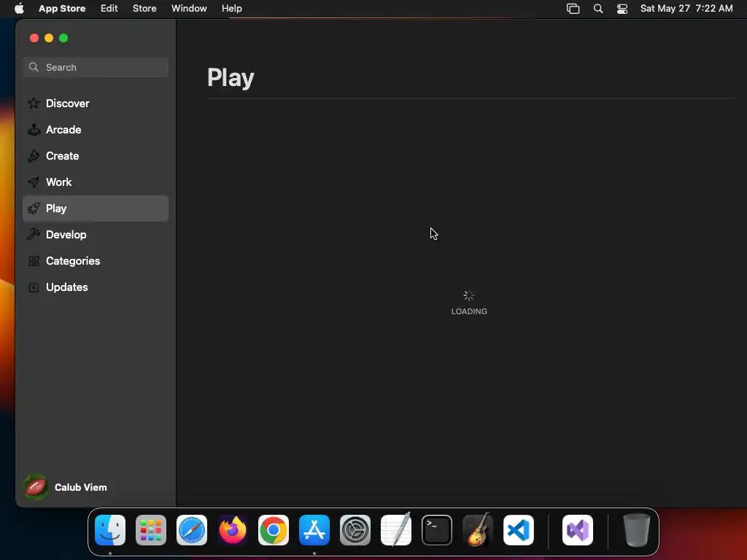Viewport: 747px width, 560px height.
Task: Zoom the App Store window with green button
Action: (63, 38)
